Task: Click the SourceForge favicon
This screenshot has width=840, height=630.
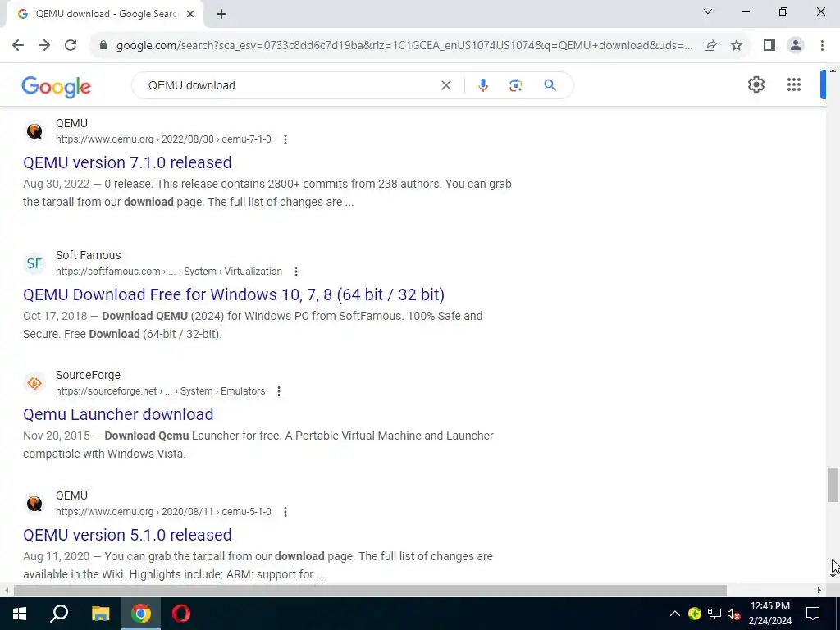Action: [x=34, y=383]
